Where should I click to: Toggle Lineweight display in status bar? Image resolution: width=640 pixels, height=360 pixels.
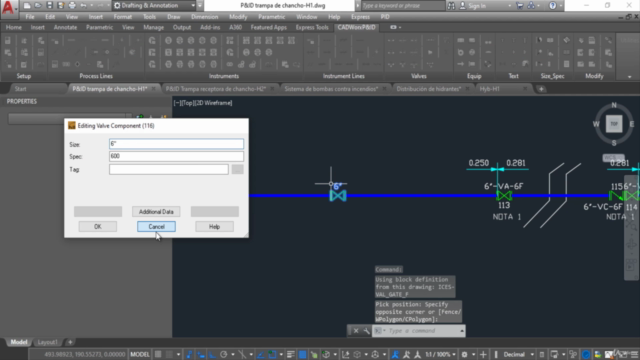[x=291, y=354]
